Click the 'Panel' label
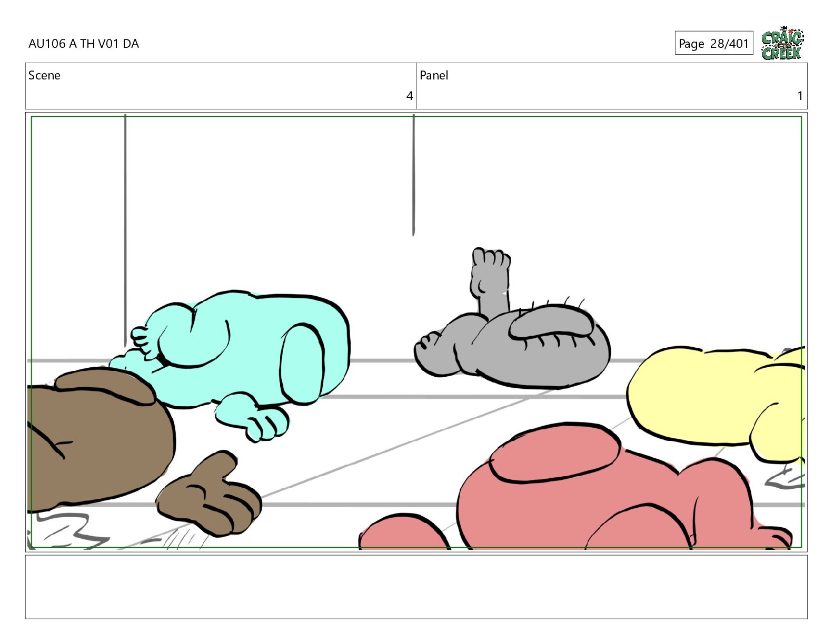 click(434, 75)
